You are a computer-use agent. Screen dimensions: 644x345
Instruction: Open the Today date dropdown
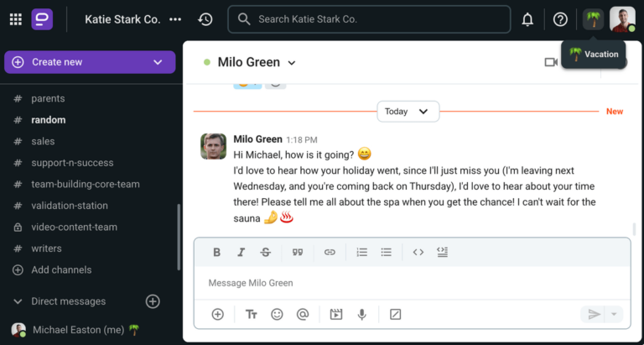point(408,112)
